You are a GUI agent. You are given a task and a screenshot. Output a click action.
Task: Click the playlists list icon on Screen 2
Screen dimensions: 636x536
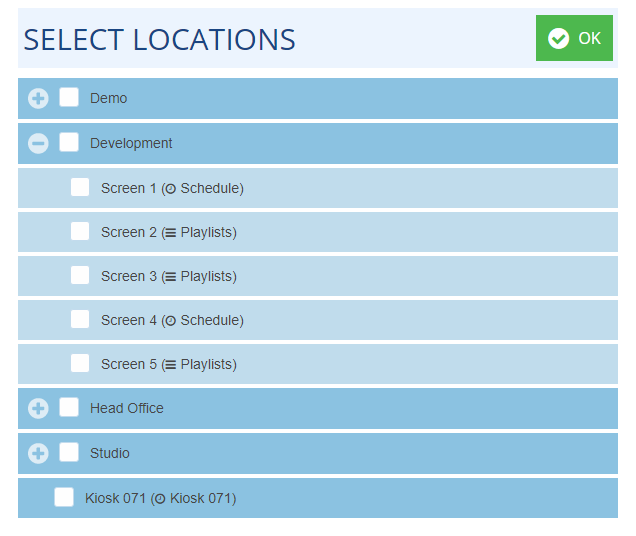pos(170,232)
